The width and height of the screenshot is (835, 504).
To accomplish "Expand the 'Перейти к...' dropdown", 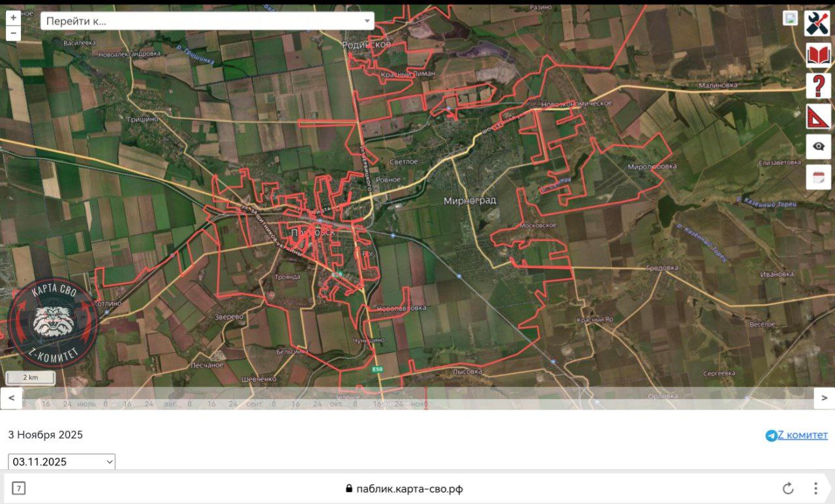I will point(207,21).
